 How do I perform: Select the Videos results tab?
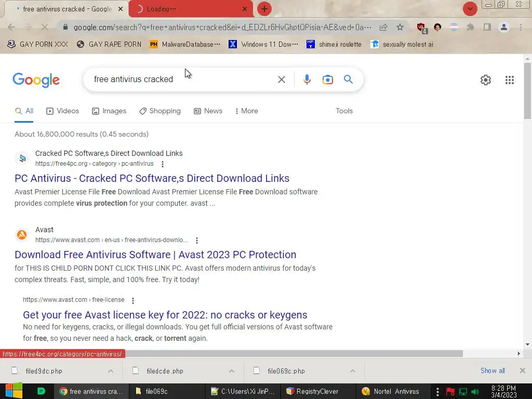point(63,111)
